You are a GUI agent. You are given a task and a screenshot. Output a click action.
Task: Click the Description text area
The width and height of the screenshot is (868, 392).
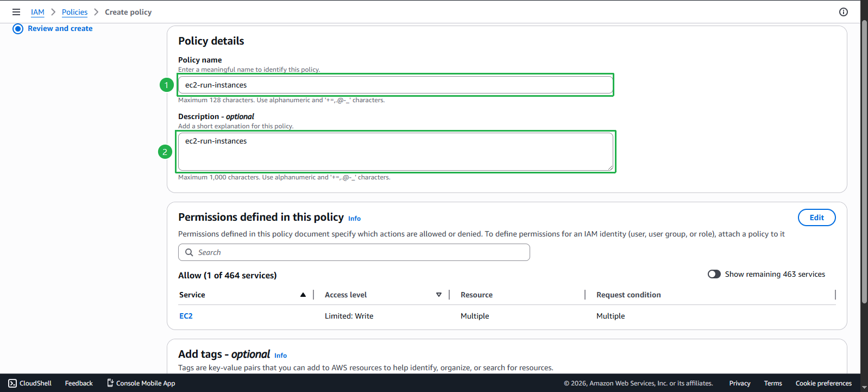pyautogui.click(x=395, y=152)
